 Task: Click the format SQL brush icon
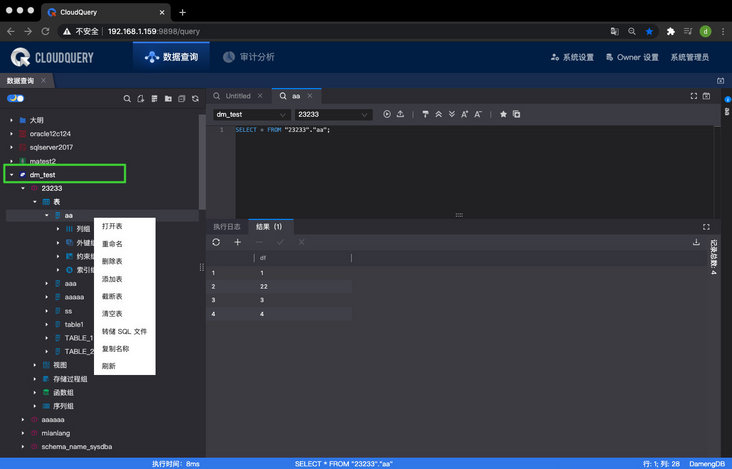tap(425, 114)
